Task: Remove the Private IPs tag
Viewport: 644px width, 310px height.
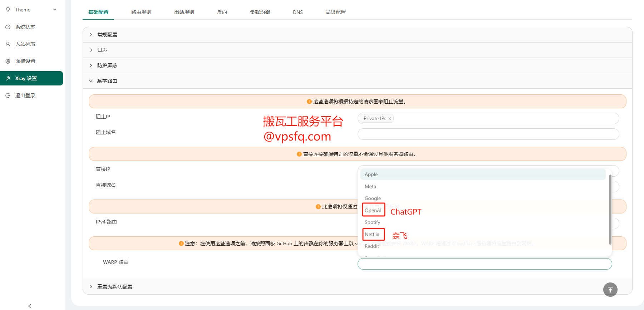Action: pos(390,119)
